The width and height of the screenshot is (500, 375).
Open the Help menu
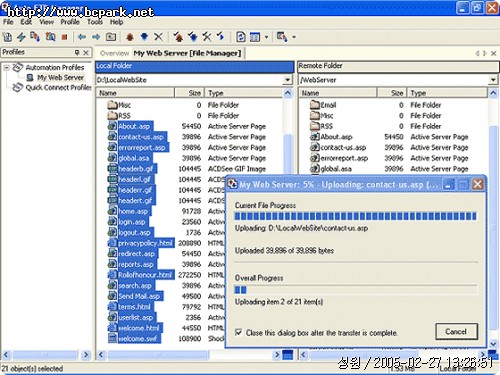click(117, 22)
